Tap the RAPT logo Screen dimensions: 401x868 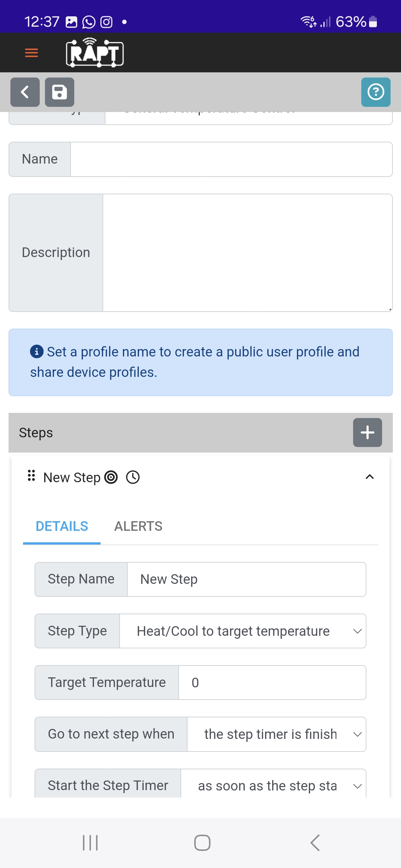pos(95,53)
